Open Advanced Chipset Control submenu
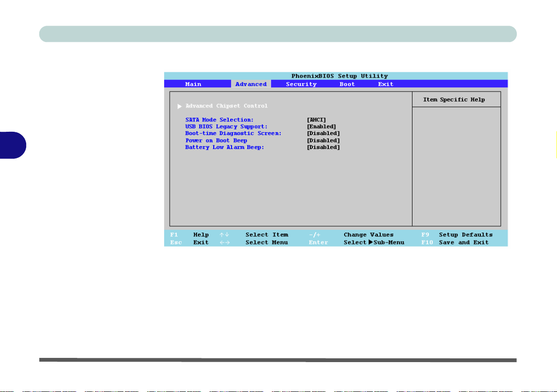Viewport: 557px width, 392px height. (x=226, y=106)
